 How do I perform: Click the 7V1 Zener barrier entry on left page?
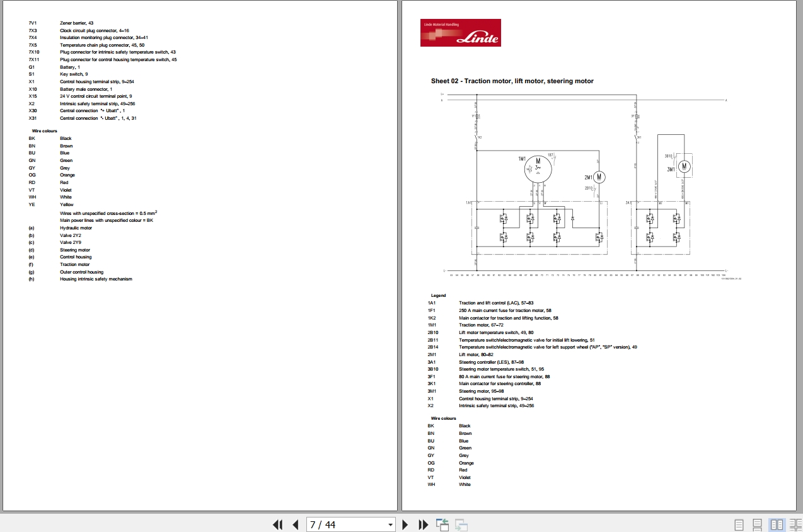coord(61,23)
